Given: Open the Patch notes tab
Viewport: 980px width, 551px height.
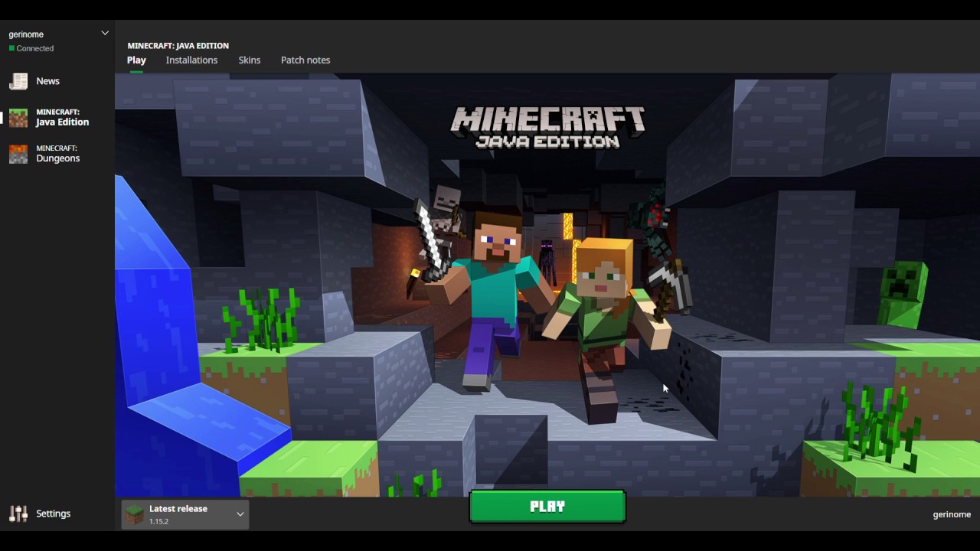Looking at the screenshot, I should pos(305,60).
